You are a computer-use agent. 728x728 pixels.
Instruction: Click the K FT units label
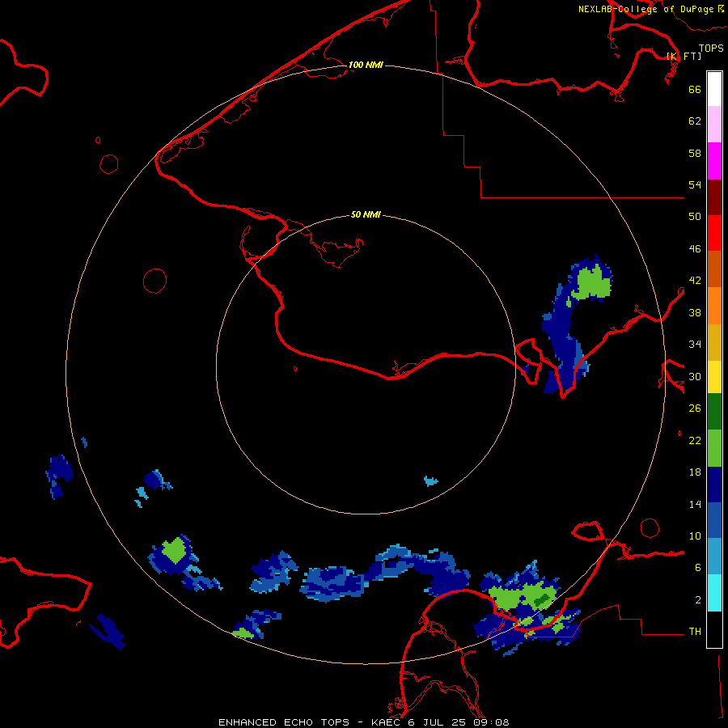tap(684, 56)
